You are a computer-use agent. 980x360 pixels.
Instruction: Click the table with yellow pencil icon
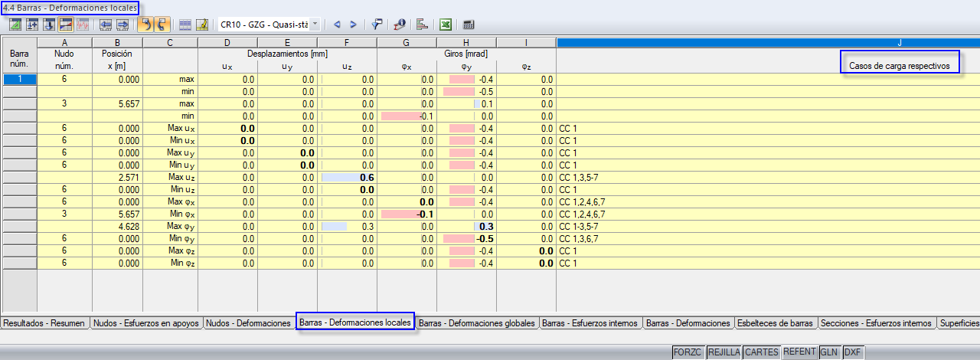(202, 25)
